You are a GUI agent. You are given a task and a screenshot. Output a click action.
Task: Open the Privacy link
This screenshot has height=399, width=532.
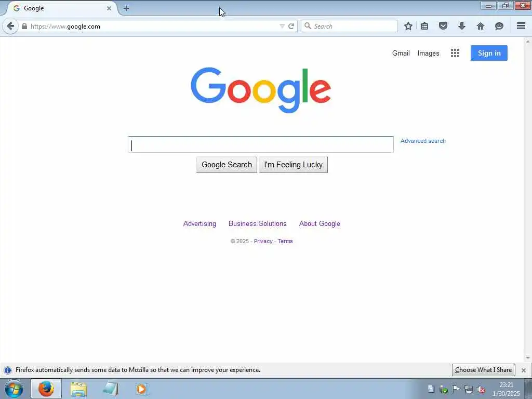click(x=263, y=241)
